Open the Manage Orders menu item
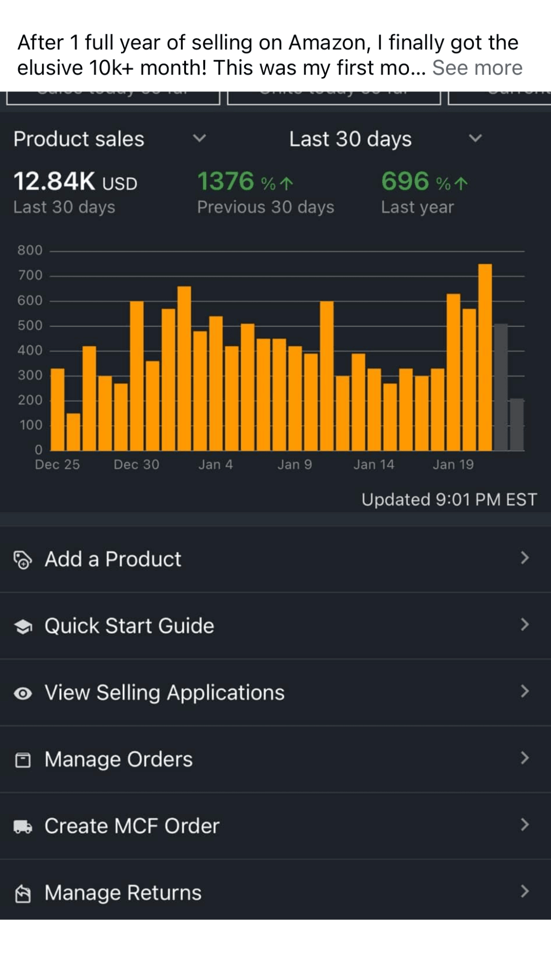 pyautogui.click(x=119, y=759)
